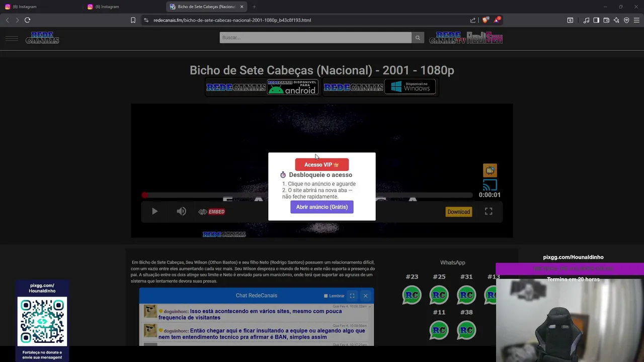Reload the current page
644x362 pixels.
click(x=28, y=20)
